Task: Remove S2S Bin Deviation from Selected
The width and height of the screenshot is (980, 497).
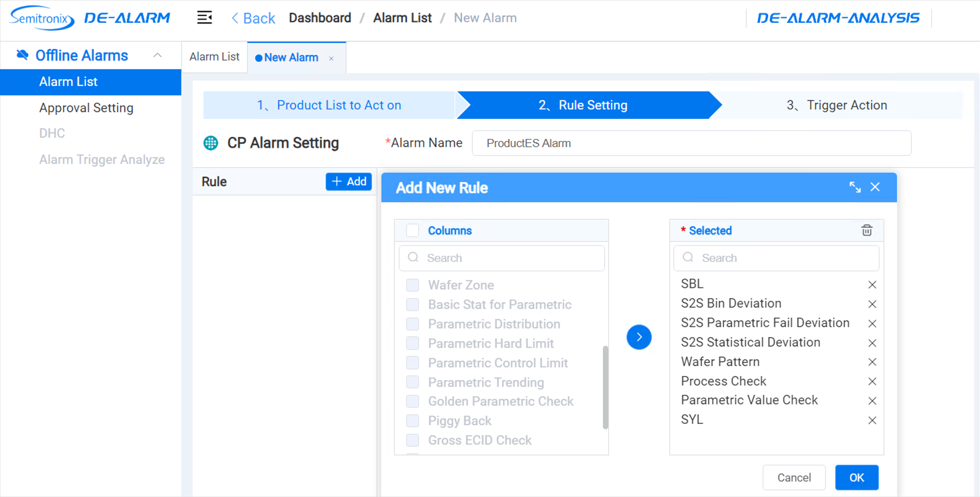Action: click(872, 304)
